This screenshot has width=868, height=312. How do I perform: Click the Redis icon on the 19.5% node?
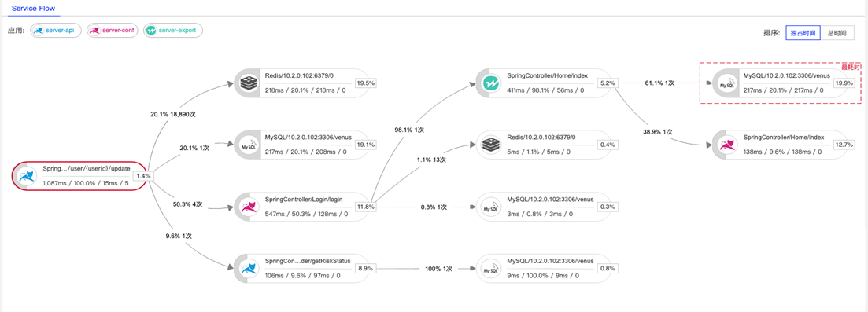(247, 83)
